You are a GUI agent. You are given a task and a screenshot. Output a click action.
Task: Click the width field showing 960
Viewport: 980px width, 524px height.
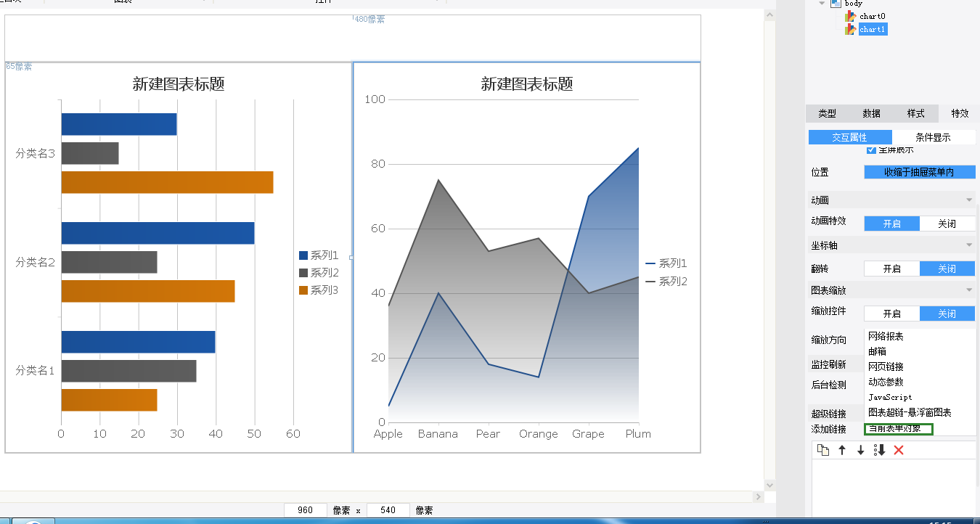tap(306, 510)
